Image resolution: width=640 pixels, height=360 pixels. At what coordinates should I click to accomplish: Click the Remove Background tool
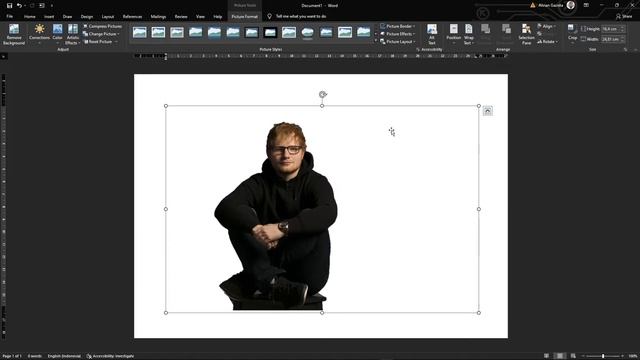[14, 34]
